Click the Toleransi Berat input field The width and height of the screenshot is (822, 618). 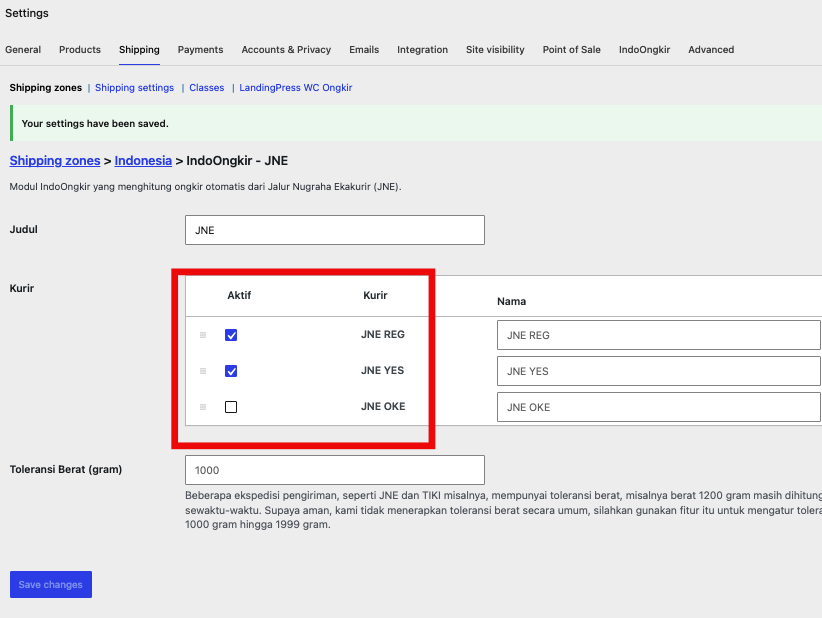coord(334,470)
